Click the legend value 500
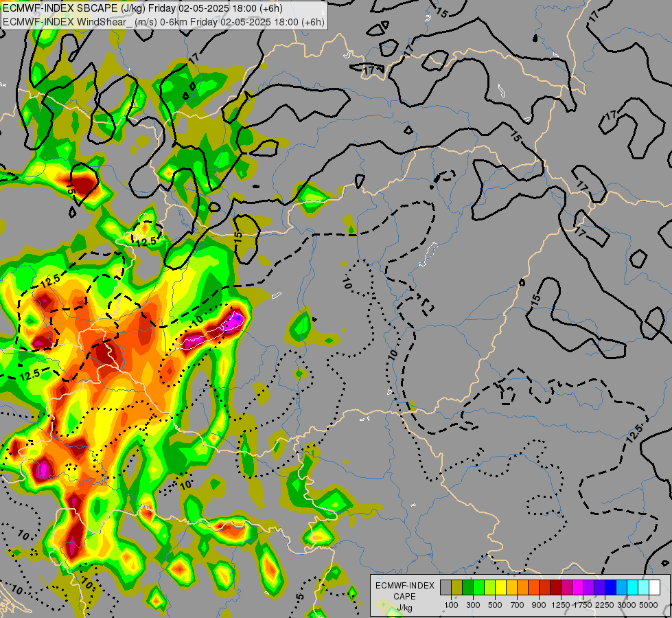 [495, 605]
